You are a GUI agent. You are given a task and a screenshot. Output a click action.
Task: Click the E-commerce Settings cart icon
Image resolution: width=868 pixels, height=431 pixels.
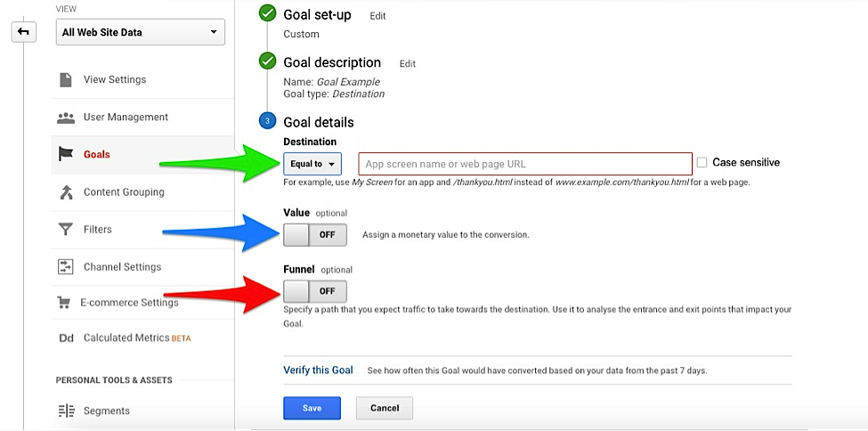click(x=64, y=303)
